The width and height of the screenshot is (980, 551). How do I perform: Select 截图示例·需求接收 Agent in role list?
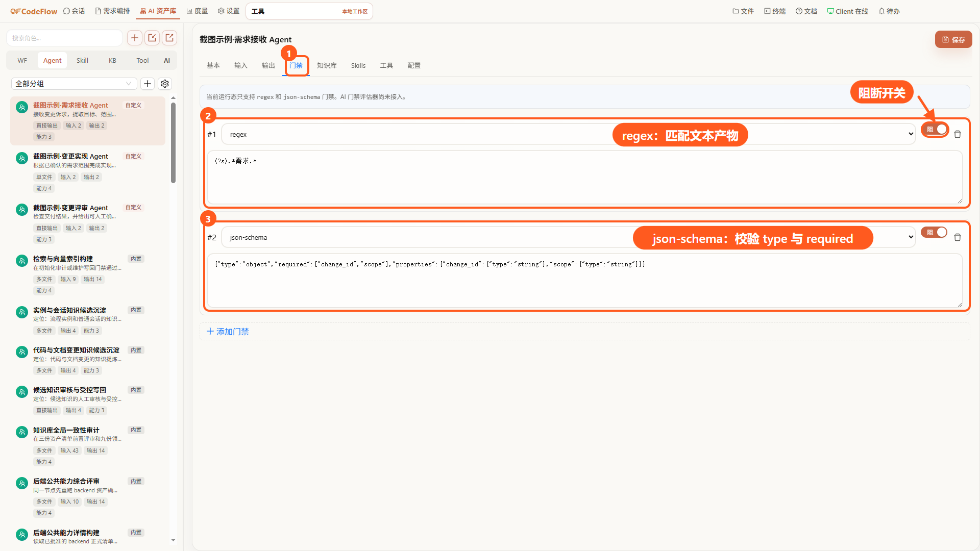[x=88, y=121]
